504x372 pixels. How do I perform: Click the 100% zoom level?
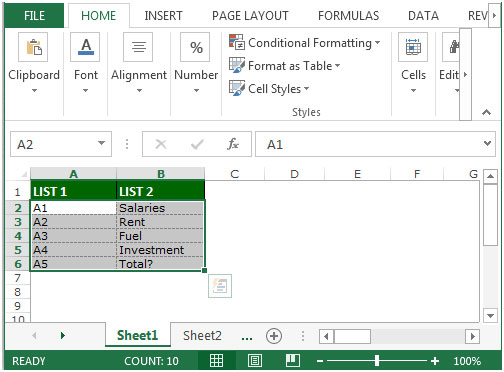pyautogui.click(x=467, y=361)
